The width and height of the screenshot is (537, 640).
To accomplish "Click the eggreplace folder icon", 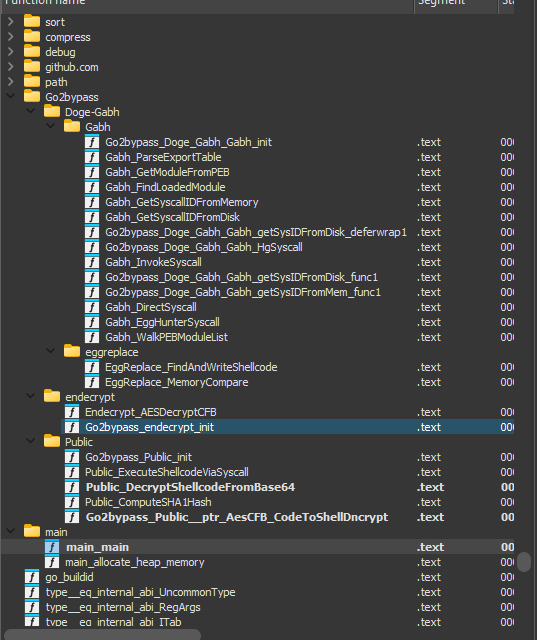I will coord(72,352).
